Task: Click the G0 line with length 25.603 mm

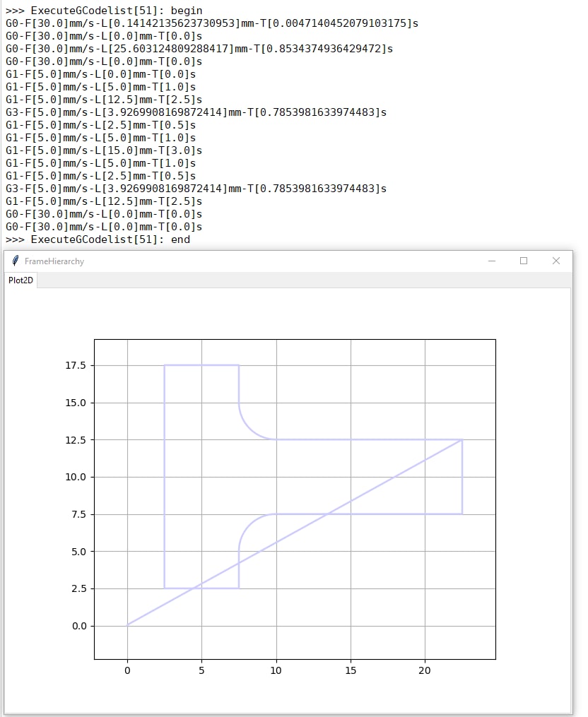Action: point(199,49)
